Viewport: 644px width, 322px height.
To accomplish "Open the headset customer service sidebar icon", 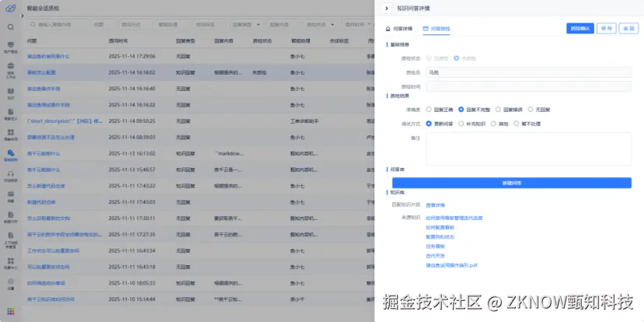I will (x=11, y=173).
